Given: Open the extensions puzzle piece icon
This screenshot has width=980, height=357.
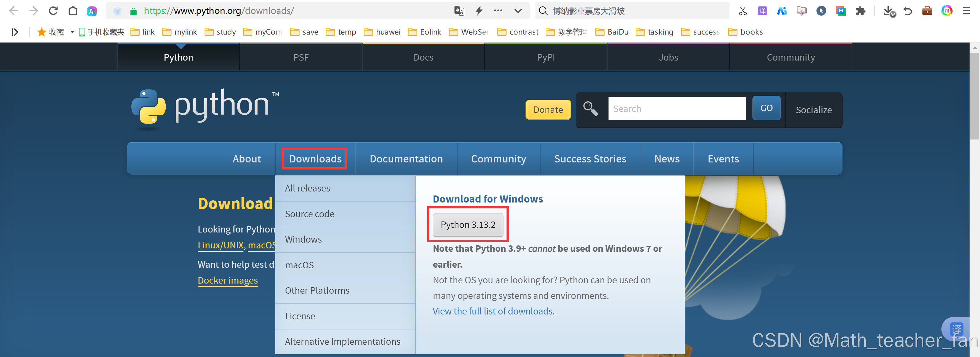Looking at the screenshot, I should tap(861, 11).
